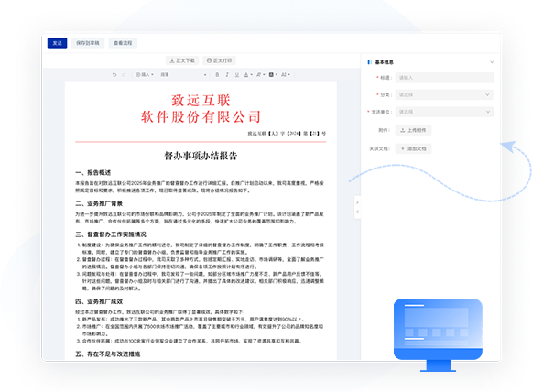Open 查看流程 to view the workflow
Viewport: 554px width, 392px height.
click(x=123, y=43)
